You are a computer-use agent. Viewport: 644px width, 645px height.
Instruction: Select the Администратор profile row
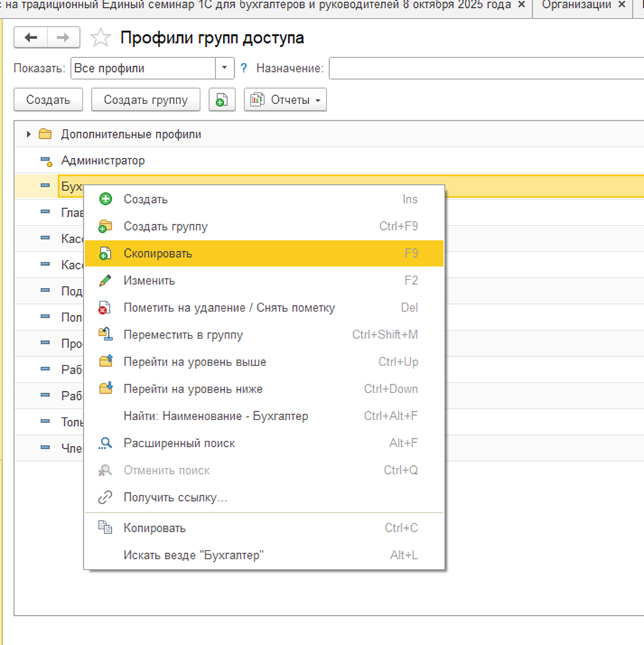tap(329, 161)
